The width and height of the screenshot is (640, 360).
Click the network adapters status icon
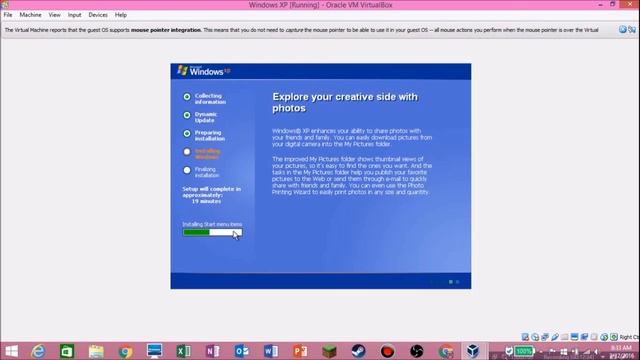pyautogui.click(x=545, y=337)
